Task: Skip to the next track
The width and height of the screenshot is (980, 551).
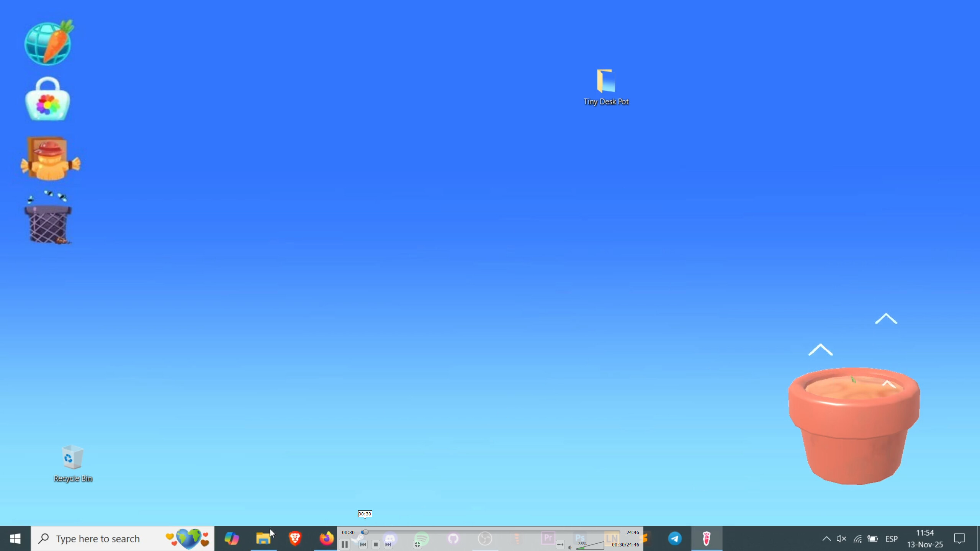Action: pyautogui.click(x=389, y=544)
